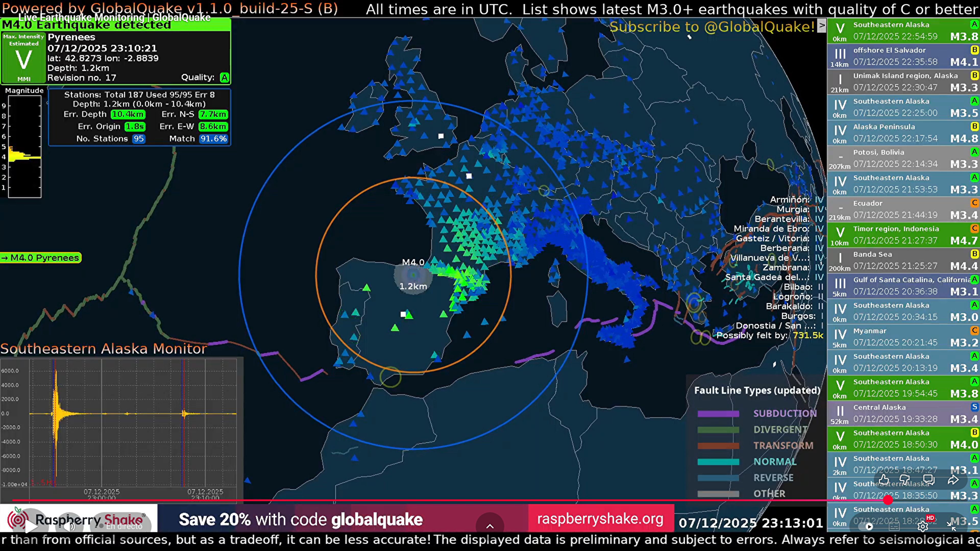Image resolution: width=980 pixels, height=551 pixels.
Task: Expand the chevron-up panel at bottom center
Action: click(490, 526)
